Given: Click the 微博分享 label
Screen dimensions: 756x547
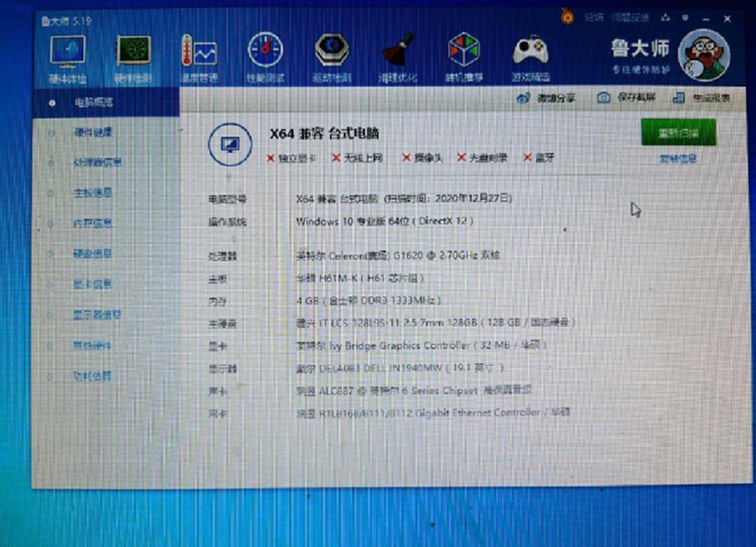Looking at the screenshot, I should pyautogui.click(x=556, y=98).
